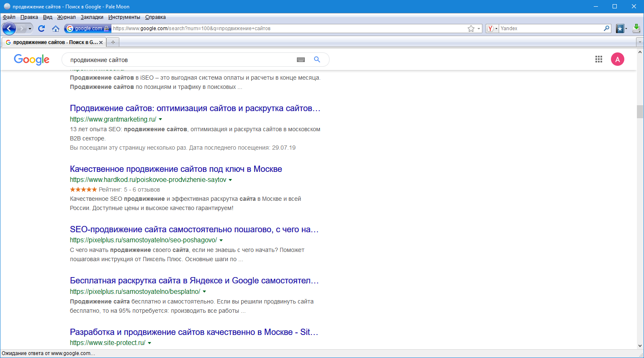Viewport: 644px width, 358px height.
Task: Go to the home page
Action: click(x=55, y=29)
